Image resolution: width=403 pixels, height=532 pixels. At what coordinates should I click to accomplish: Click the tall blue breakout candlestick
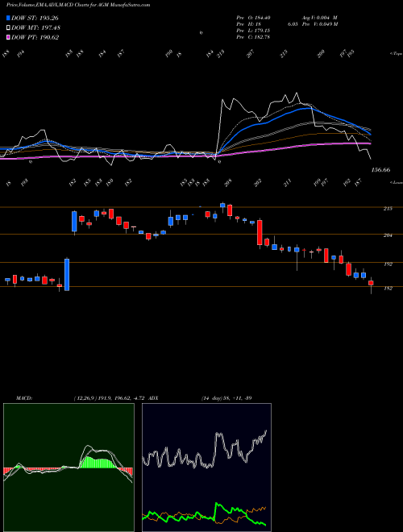[67, 275]
